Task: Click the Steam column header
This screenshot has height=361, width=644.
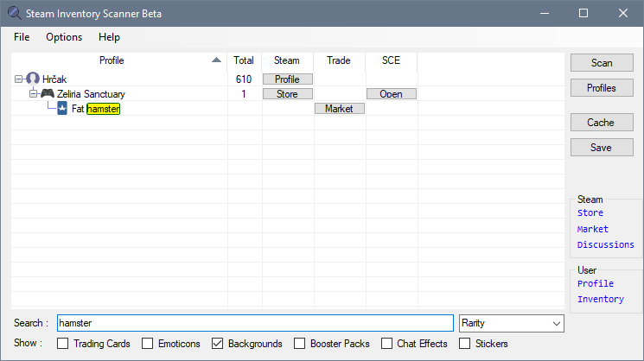Action: (287, 60)
